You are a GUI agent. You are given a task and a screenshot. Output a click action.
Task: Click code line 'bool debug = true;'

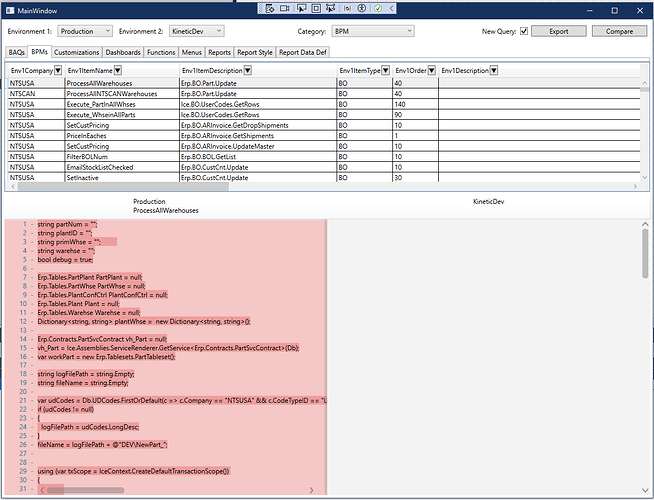[x=65, y=259]
